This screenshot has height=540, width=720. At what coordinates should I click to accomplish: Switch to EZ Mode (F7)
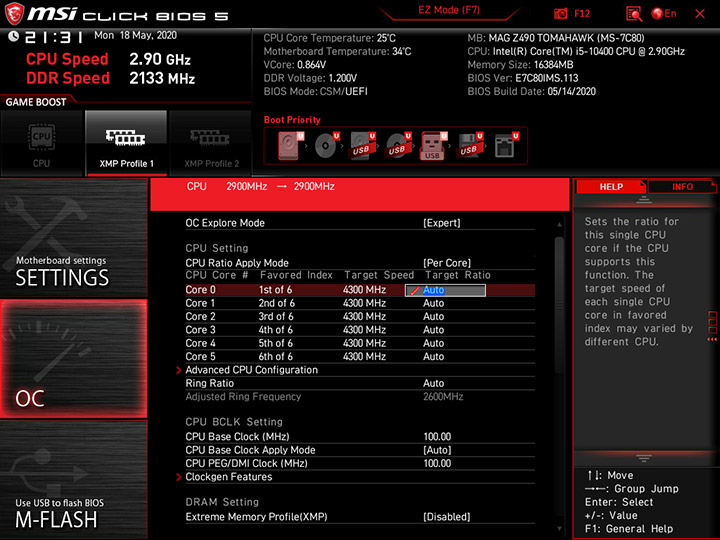click(x=449, y=10)
